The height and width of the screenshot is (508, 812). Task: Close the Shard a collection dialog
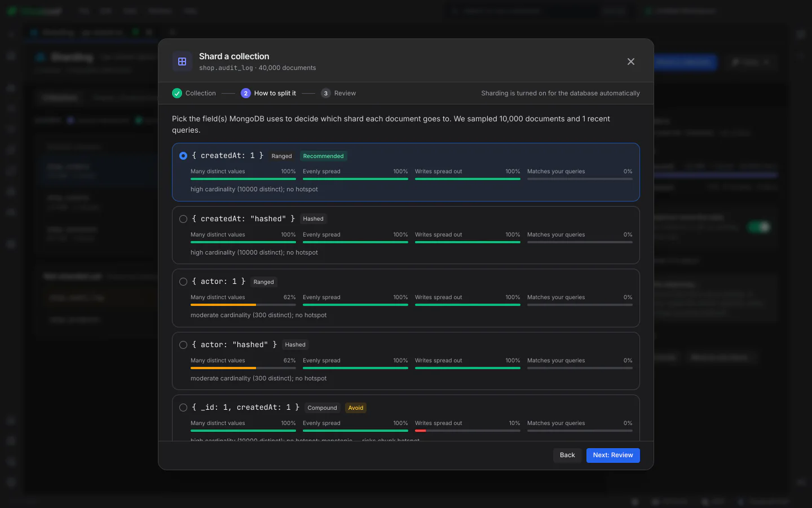click(631, 62)
